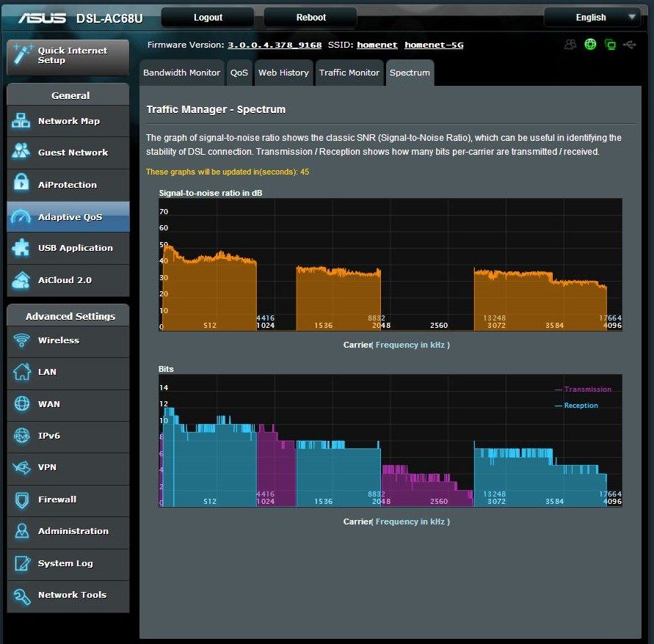Click the Network Map icon
This screenshot has width=654, height=644.
click(21, 121)
